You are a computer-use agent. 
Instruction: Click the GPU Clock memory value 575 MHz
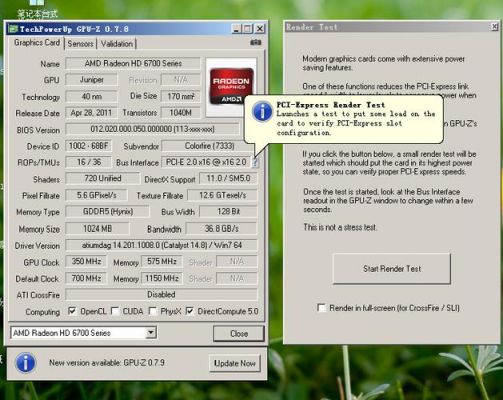pyautogui.click(x=162, y=261)
